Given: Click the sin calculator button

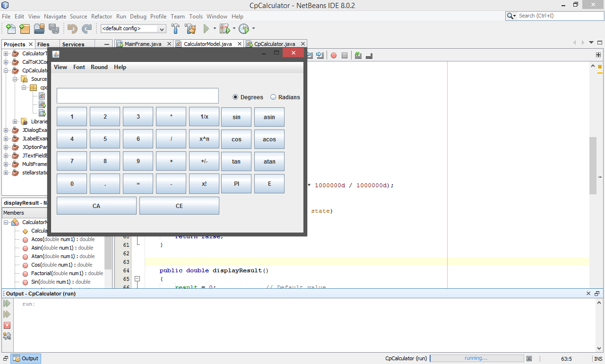Looking at the screenshot, I should click(236, 117).
